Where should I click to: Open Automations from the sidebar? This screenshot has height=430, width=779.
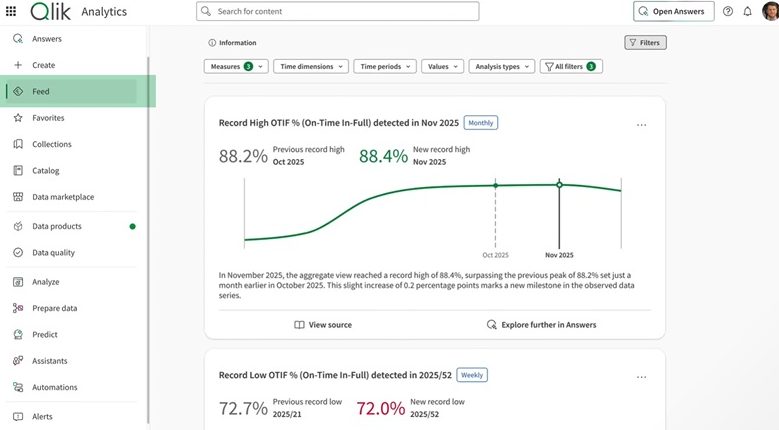[55, 387]
